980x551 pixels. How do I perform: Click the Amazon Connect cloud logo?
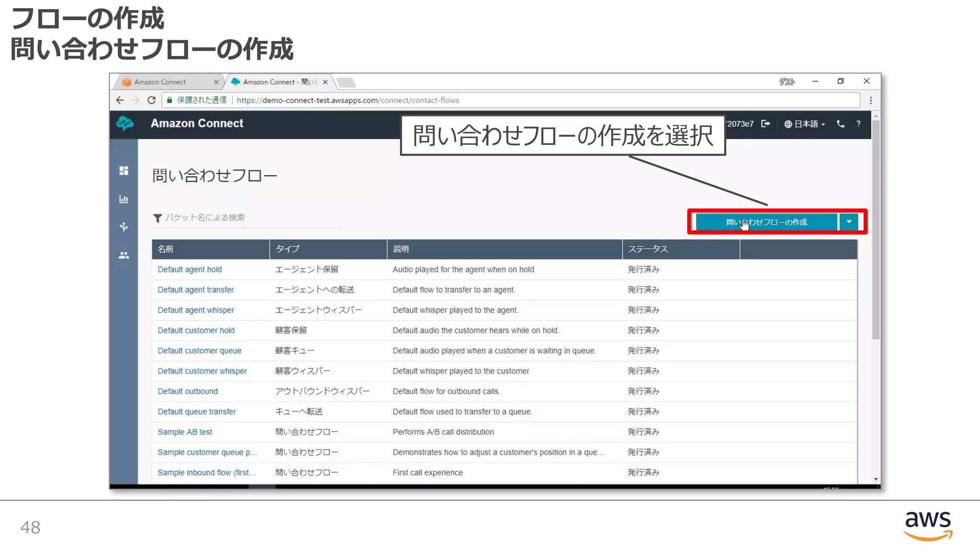(x=125, y=123)
